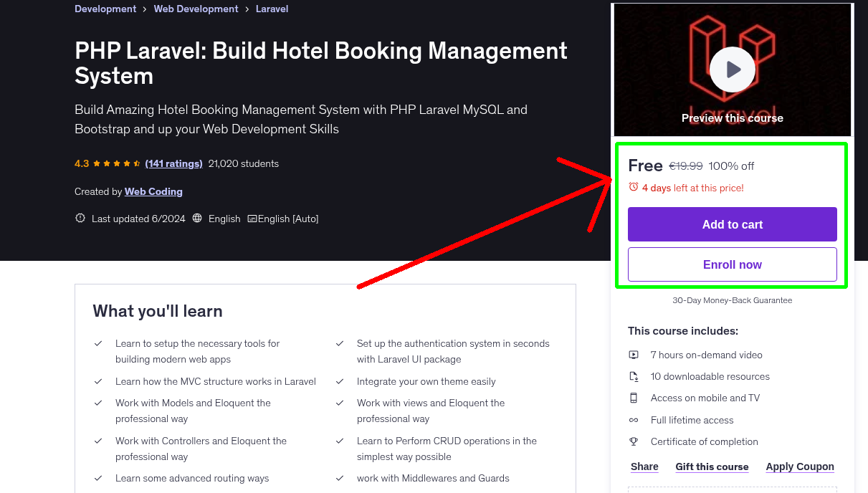The height and width of the screenshot is (493, 868).
Task: Open the Web Coding instructor profile
Action: [x=153, y=191]
